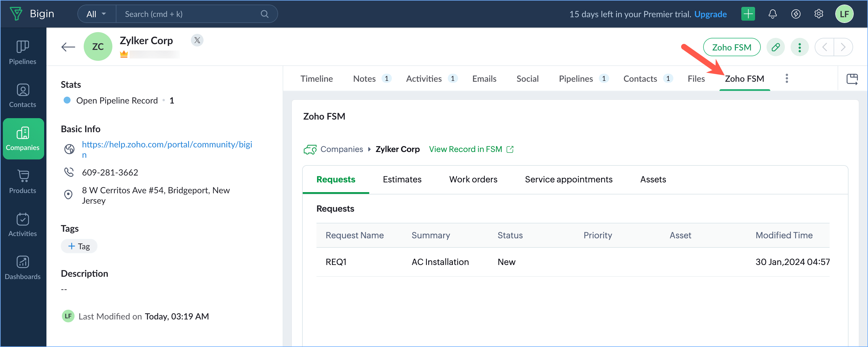Open the All search filter dropdown

(96, 14)
